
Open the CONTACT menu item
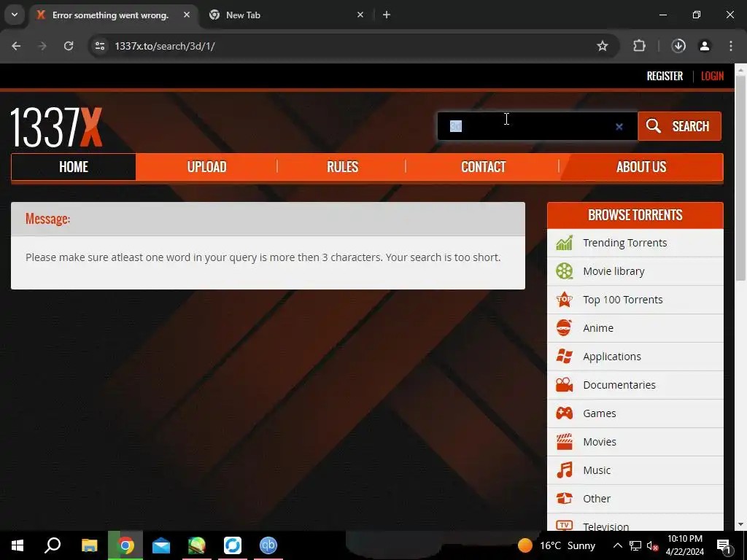[483, 167]
